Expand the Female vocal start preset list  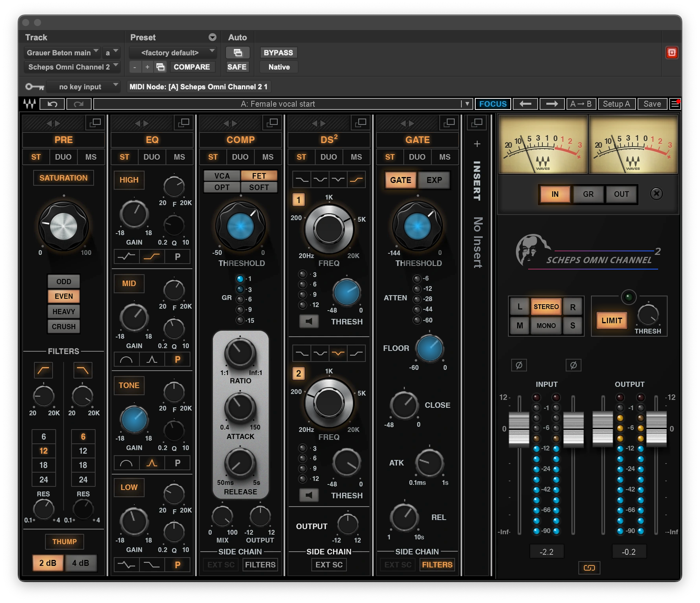tap(467, 104)
